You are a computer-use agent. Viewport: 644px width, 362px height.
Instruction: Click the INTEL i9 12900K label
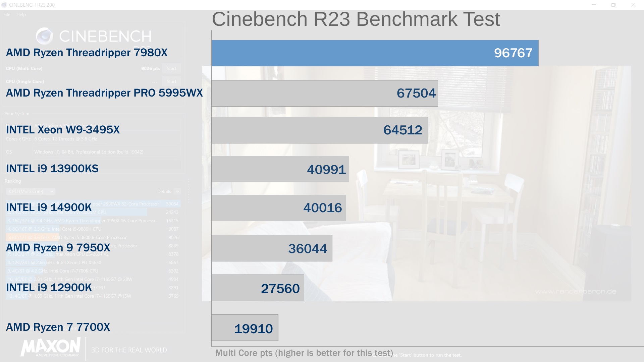pyautogui.click(x=49, y=288)
